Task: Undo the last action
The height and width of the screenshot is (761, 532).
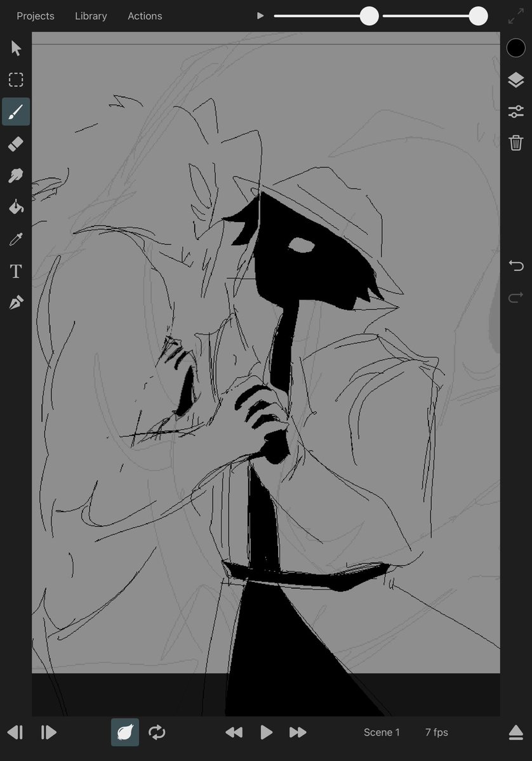Action: [x=516, y=265]
